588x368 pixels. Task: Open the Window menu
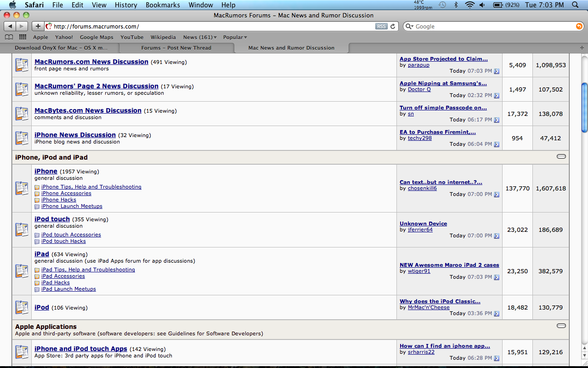(x=201, y=5)
